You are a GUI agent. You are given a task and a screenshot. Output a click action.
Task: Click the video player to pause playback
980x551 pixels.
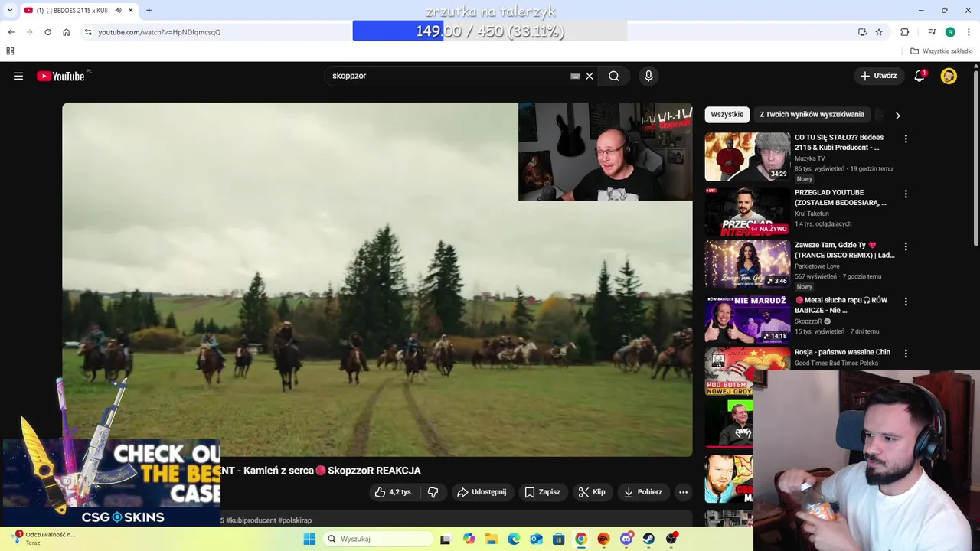(x=377, y=279)
